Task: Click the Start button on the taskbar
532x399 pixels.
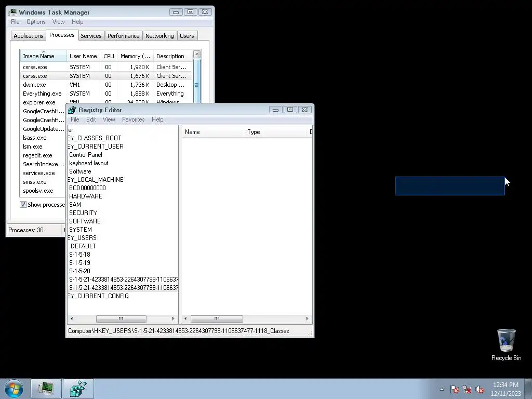Action: [14, 389]
